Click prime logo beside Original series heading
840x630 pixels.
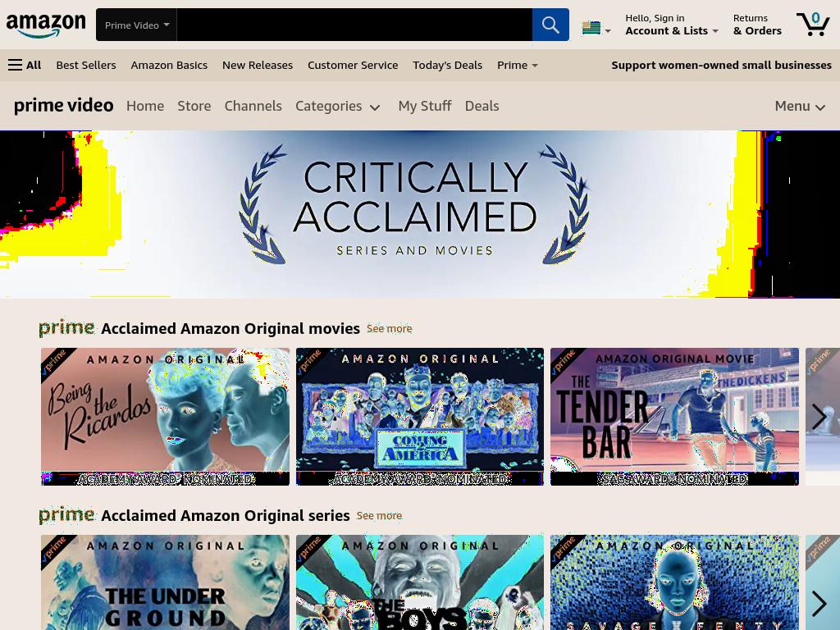[x=66, y=515]
